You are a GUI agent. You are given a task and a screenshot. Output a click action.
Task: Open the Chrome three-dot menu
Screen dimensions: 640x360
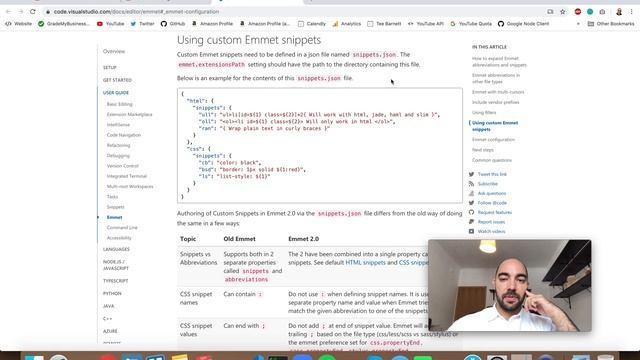631,12
